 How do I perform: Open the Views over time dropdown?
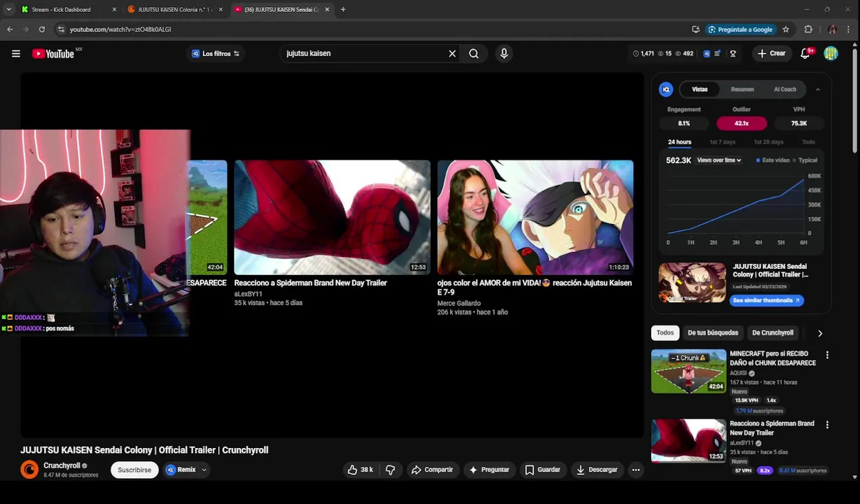(x=719, y=160)
